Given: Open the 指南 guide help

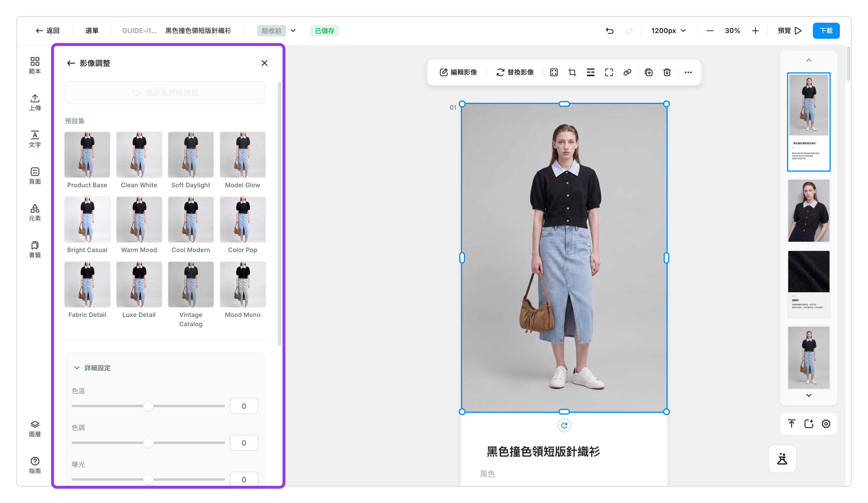Looking at the screenshot, I should (x=35, y=465).
